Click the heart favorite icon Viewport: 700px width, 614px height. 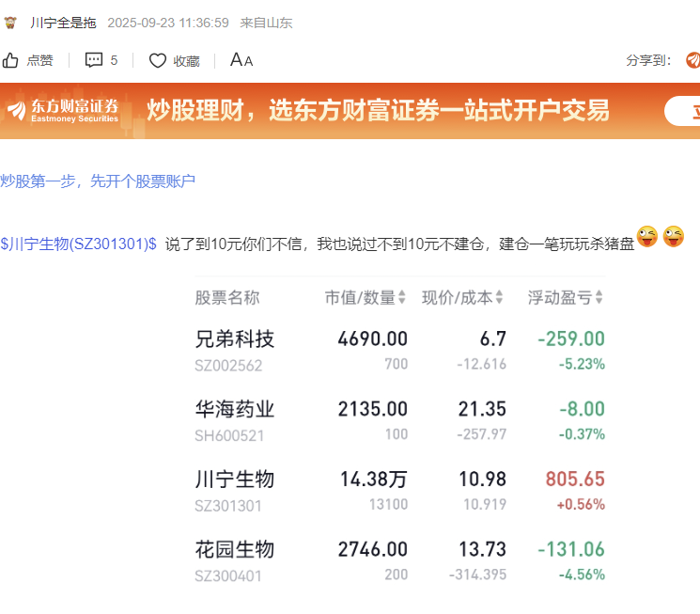point(157,60)
